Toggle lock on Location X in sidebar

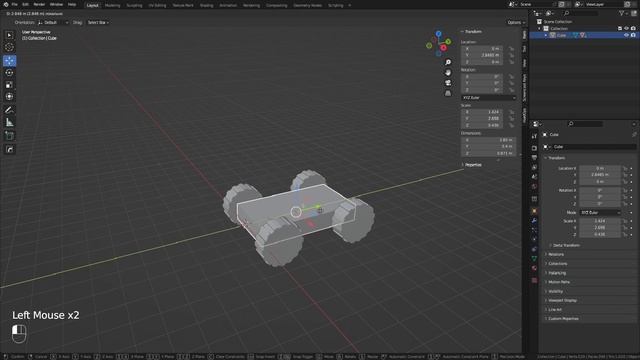tap(511, 49)
